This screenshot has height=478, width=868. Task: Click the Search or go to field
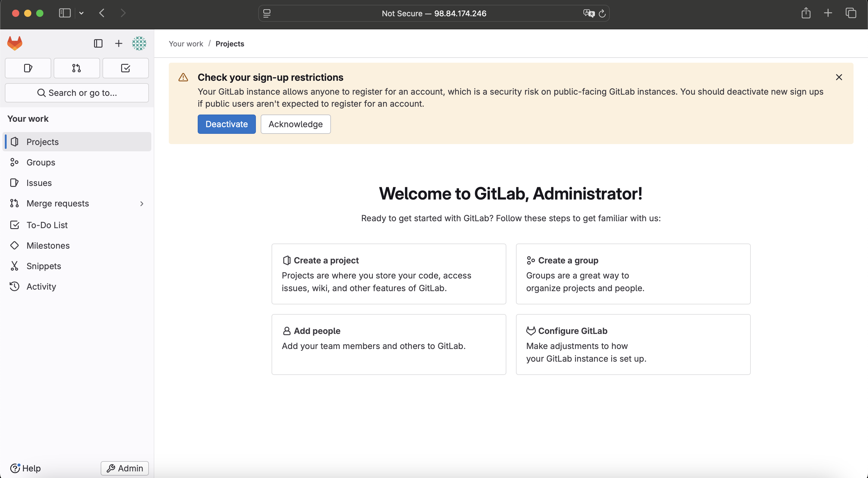(x=77, y=93)
